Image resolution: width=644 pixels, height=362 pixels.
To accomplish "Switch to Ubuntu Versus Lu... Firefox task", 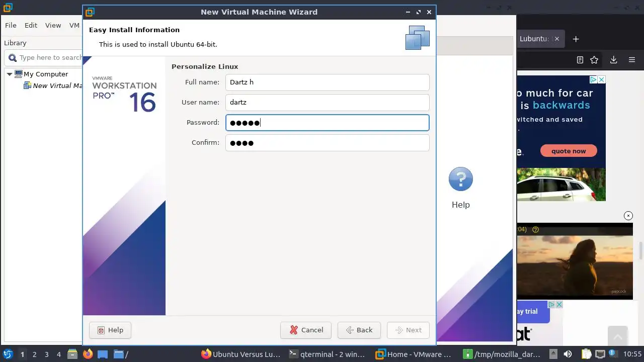I will 240,354.
